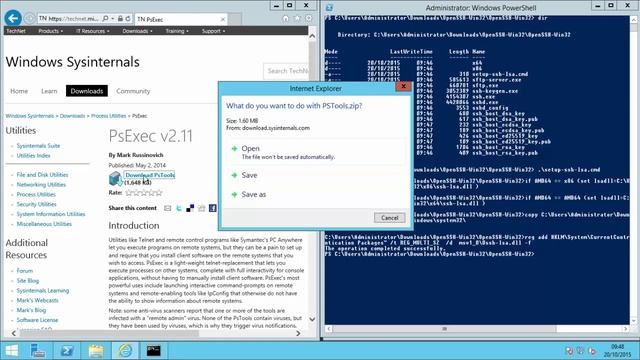Click the IE address bar URL field
The image size is (640, 360).
pyautogui.click(x=69, y=19)
